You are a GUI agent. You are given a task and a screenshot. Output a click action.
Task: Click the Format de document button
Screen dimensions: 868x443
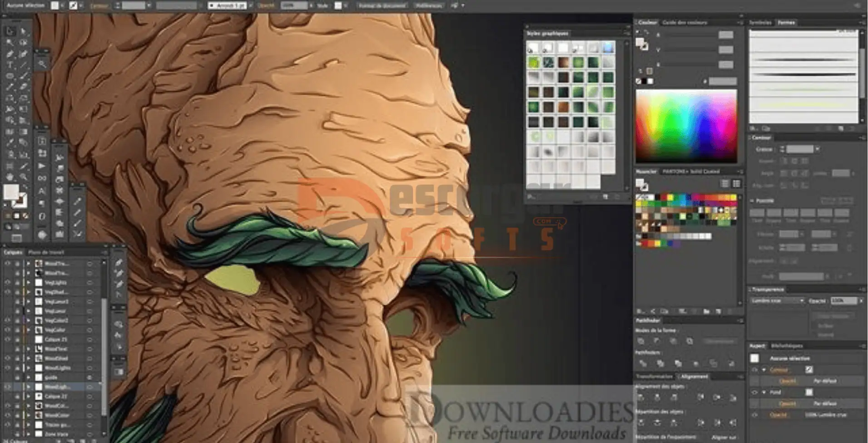click(382, 5)
